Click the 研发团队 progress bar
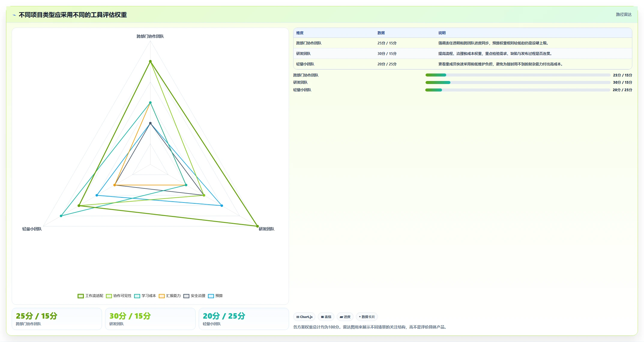The image size is (644, 342). click(x=518, y=82)
